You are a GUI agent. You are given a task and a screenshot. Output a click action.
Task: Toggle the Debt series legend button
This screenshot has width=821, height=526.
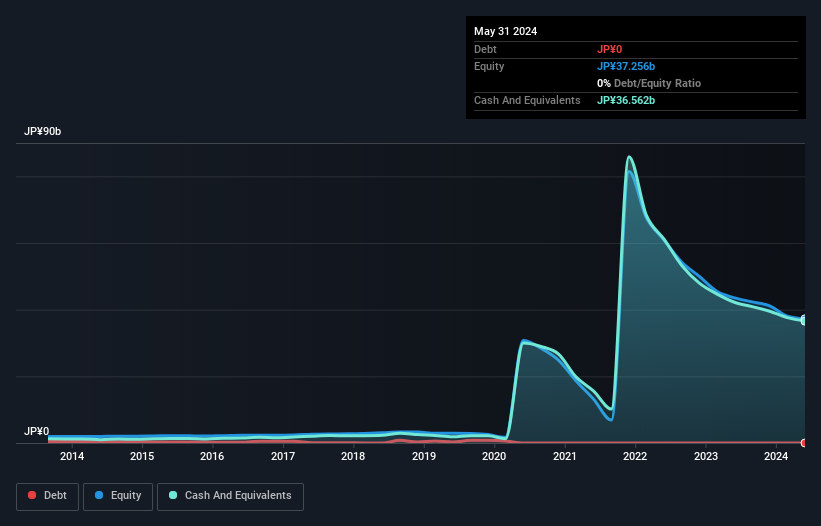coord(48,496)
